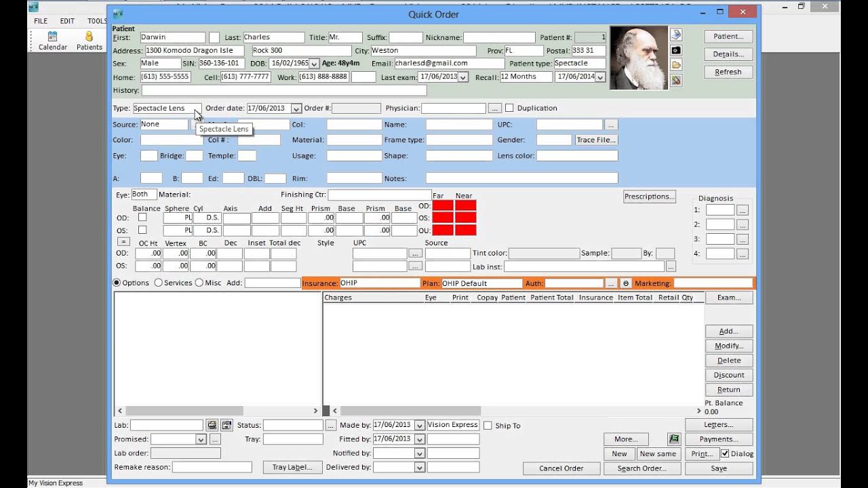Click the OD lens UPC ellipsis button
The height and width of the screenshot is (488, 868).
[x=416, y=253]
